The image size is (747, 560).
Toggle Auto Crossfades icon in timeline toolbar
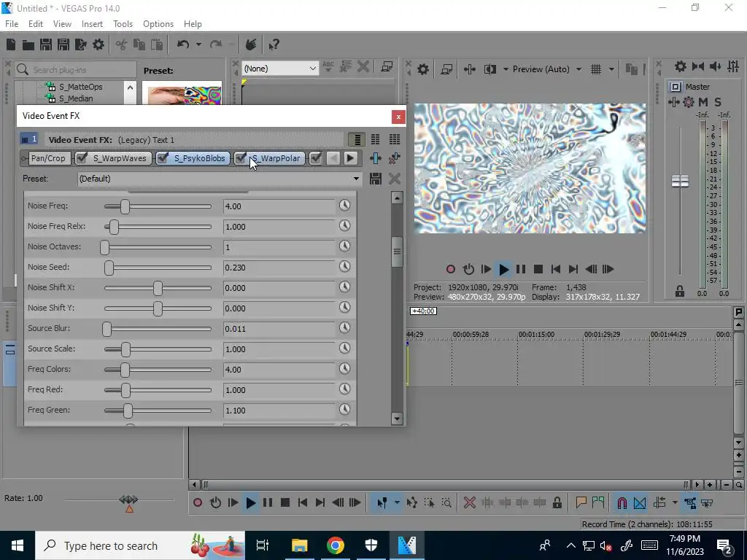tap(640, 503)
